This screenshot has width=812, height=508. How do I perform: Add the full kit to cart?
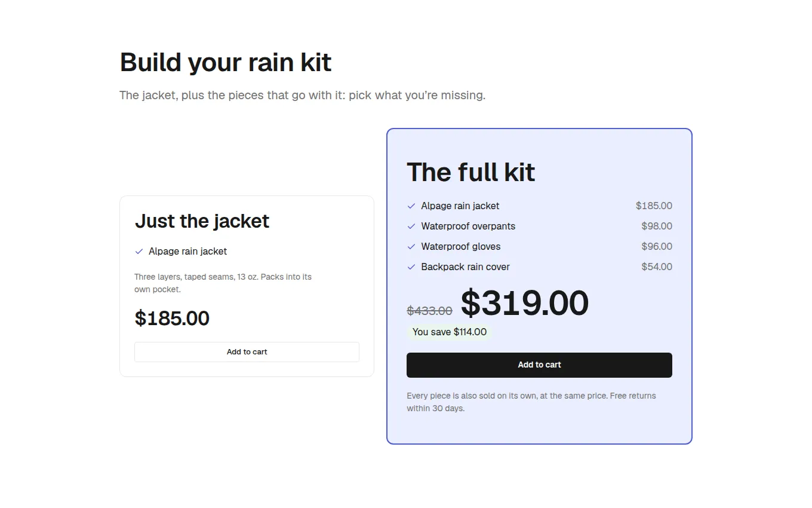pos(539,365)
